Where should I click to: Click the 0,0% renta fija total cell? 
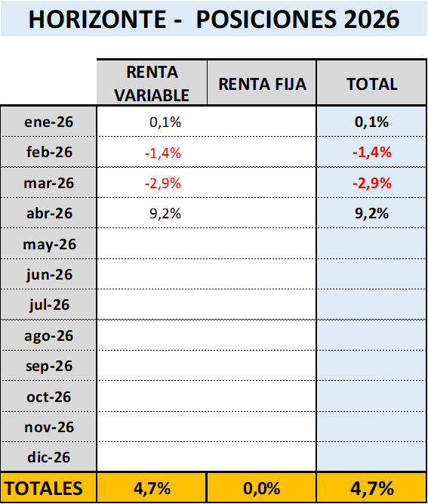pos(261,488)
